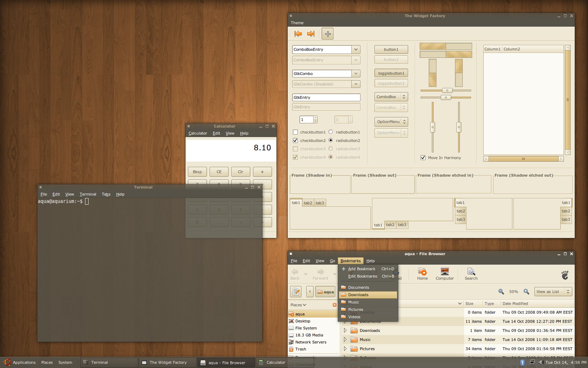Open the Bookmarks menu in File Browser
The image size is (588, 368).
(x=350, y=261)
